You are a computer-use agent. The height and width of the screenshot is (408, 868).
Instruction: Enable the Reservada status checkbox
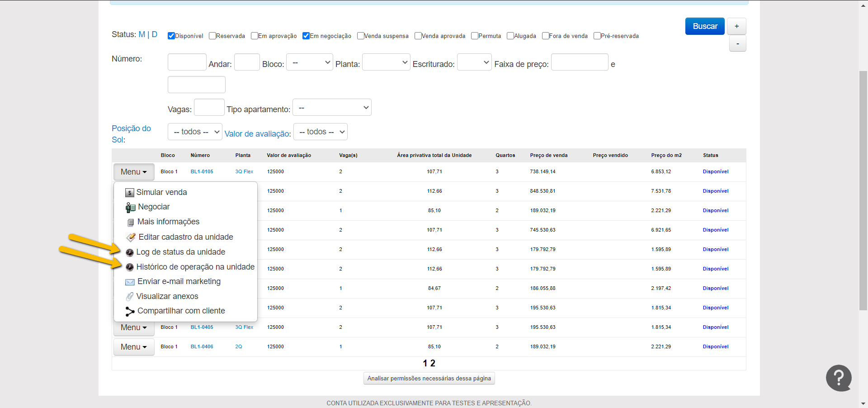tap(212, 36)
